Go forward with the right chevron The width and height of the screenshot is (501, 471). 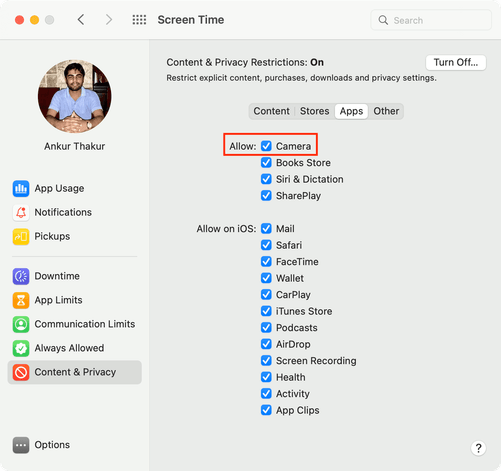point(109,20)
